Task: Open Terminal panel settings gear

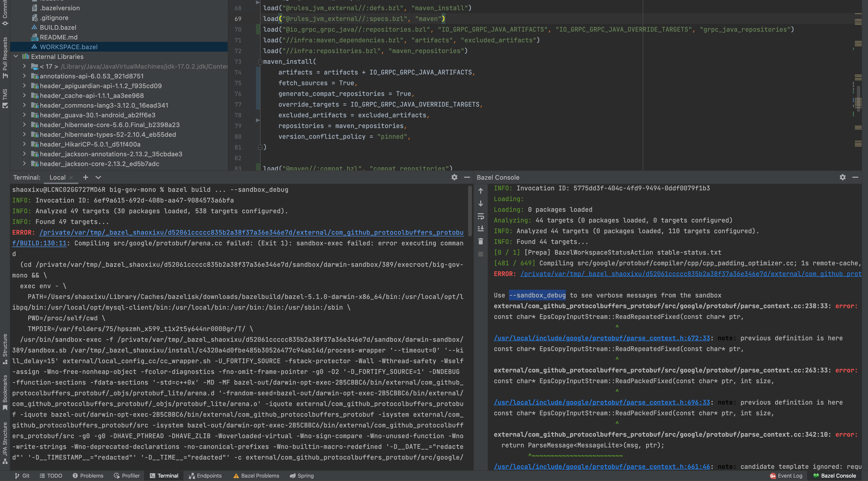Action: tap(454, 177)
